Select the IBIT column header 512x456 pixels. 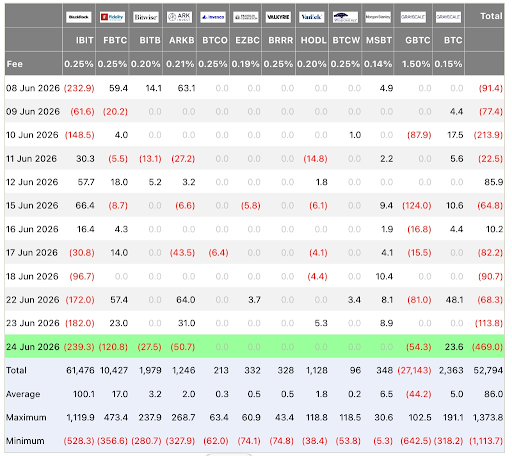[x=85, y=40]
